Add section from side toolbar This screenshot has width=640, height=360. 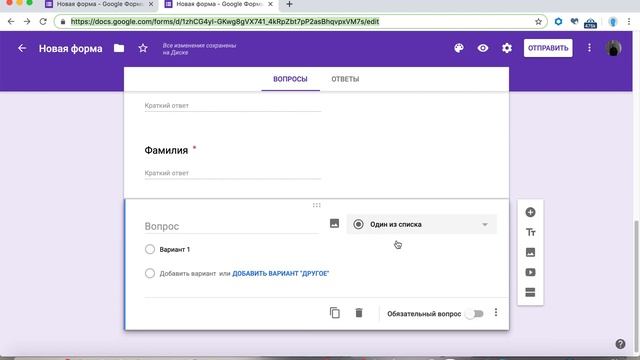tap(530, 292)
